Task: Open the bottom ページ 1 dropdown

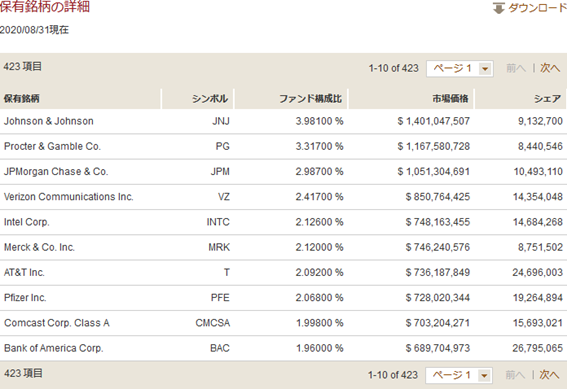Action: coord(459,375)
